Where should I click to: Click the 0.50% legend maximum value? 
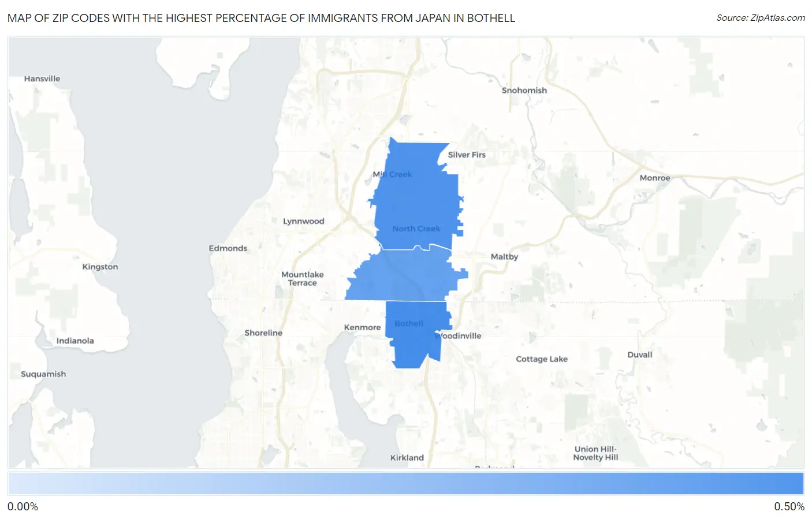pos(789,506)
